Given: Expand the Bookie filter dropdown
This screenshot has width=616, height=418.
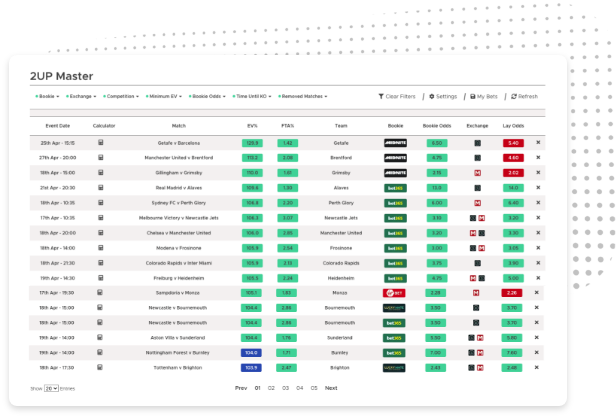Looking at the screenshot, I should pos(47,96).
